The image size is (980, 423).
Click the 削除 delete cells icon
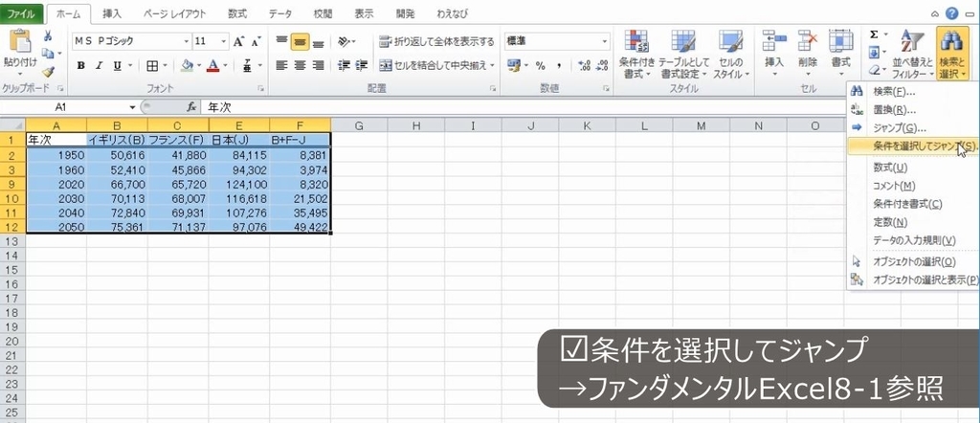tap(808, 42)
